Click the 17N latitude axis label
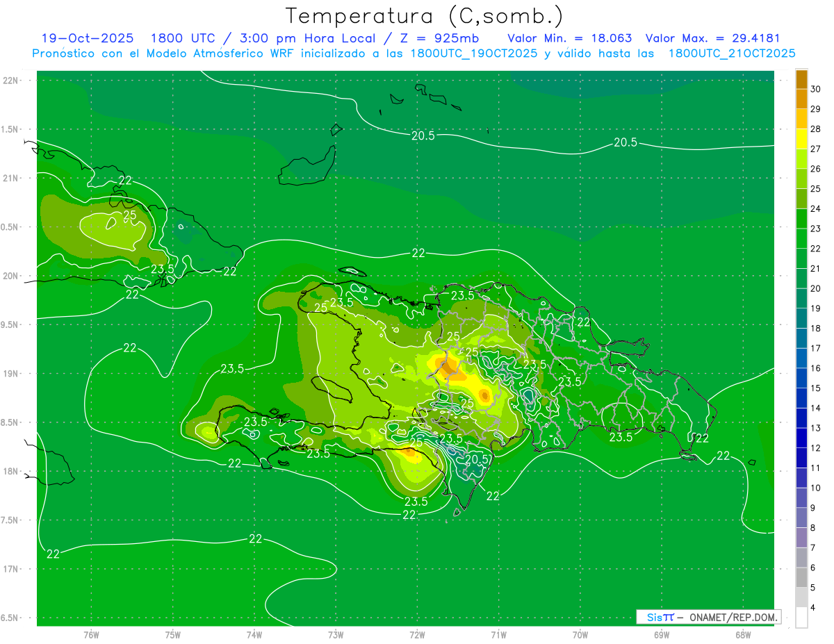This screenshot has height=644, width=834. 10,569
